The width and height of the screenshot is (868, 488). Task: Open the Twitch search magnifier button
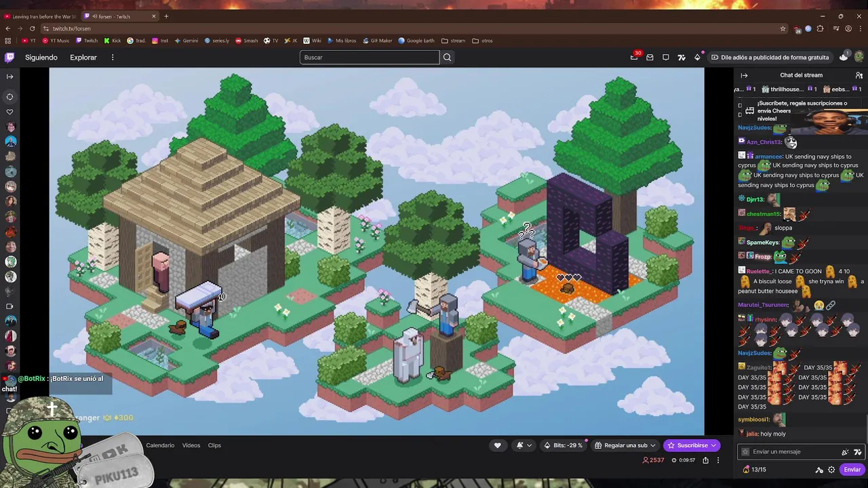coord(447,58)
